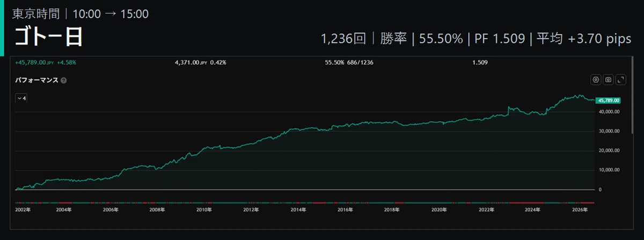
Task: Click the +45,789.00 JPY net profit value
Action: pyautogui.click(x=34, y=62)
